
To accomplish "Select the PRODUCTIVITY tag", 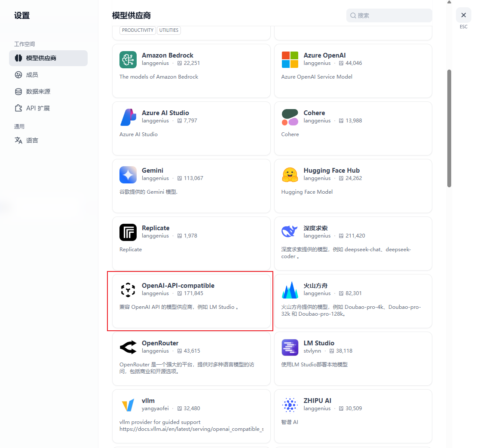I will (x=138, y=30).
